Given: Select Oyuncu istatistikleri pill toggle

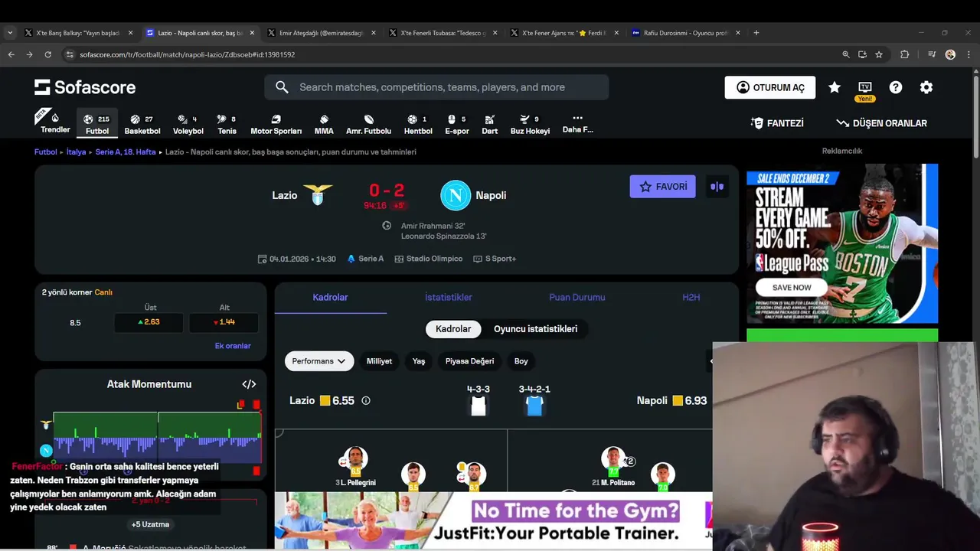Looking at the screenshot, I should tap(535, 329).
